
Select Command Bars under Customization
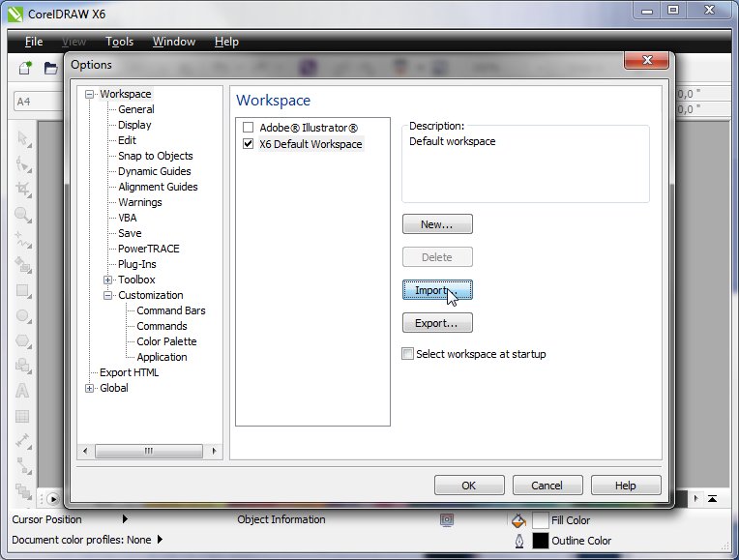click(171, 310)
